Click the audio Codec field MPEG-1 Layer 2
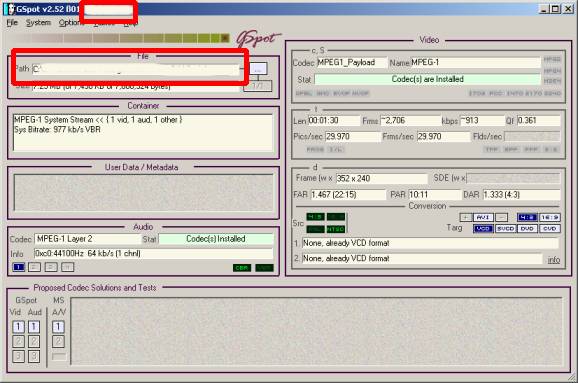This screenshot has width=578, height=383. pyautogui.click(x=87, y=239)
